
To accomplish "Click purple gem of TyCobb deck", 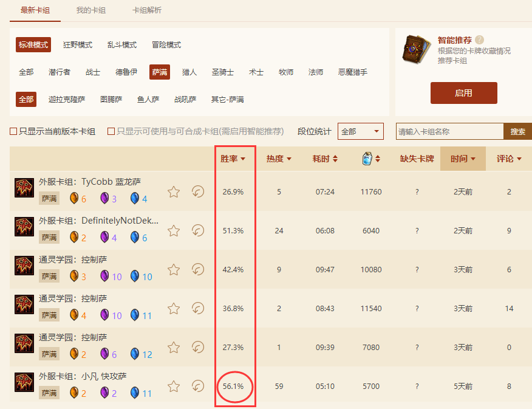I will 104,198.
